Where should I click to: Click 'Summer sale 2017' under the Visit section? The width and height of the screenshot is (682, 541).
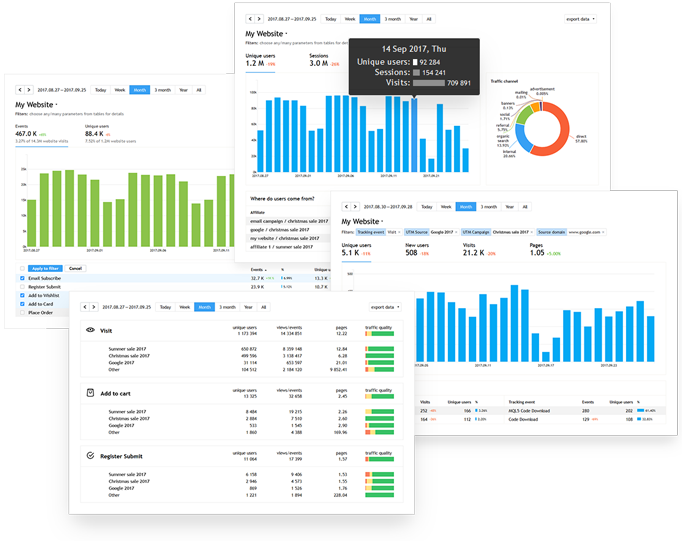tap(127, 349)
